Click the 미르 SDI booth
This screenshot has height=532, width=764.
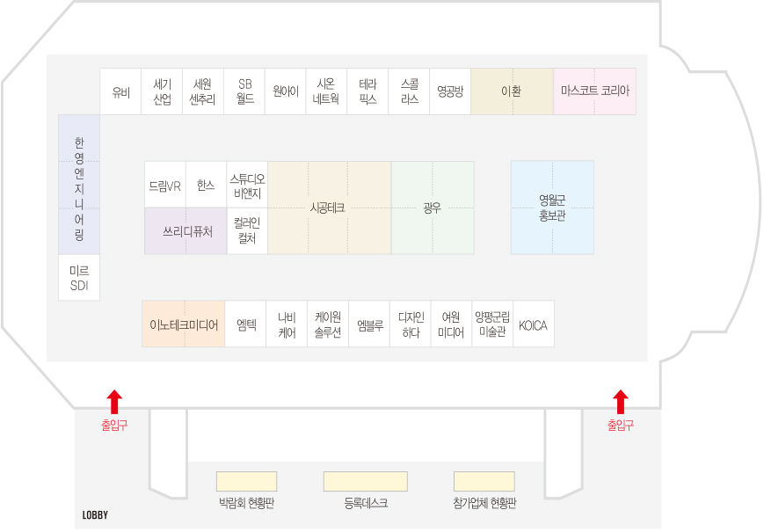point(79,278)
